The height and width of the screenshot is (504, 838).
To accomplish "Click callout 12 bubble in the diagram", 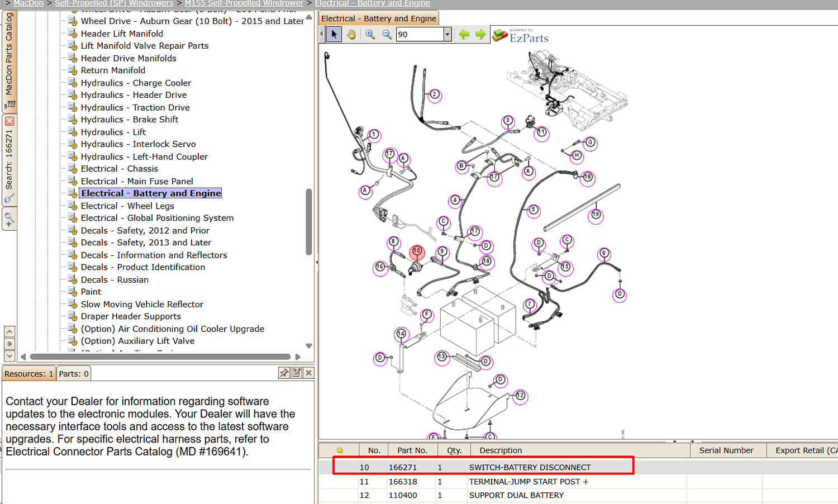I will coord(521,396).
